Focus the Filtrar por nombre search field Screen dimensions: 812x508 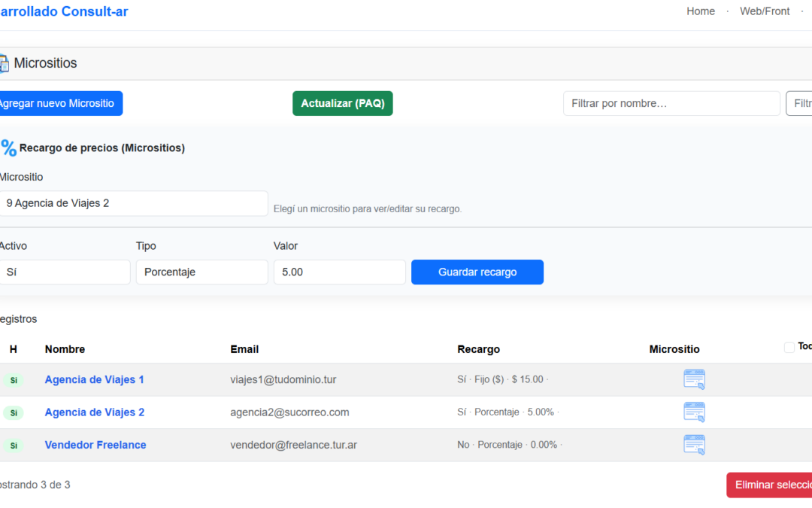(x=671, y=104)
